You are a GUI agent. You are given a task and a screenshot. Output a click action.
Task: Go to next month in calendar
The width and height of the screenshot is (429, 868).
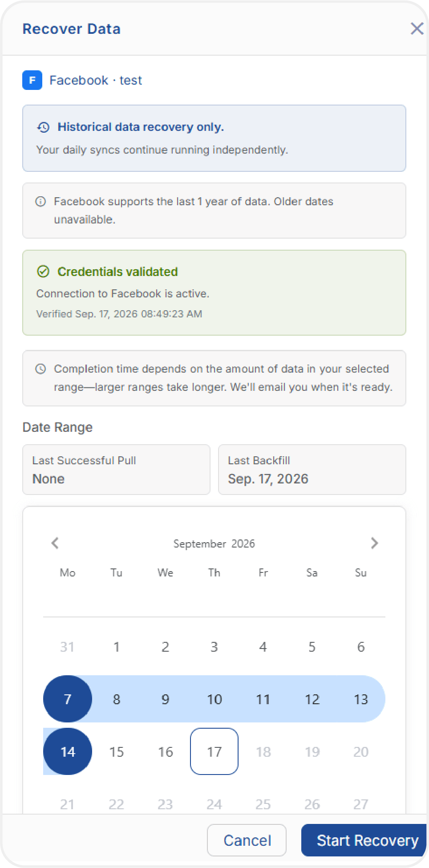pos(374,543)
